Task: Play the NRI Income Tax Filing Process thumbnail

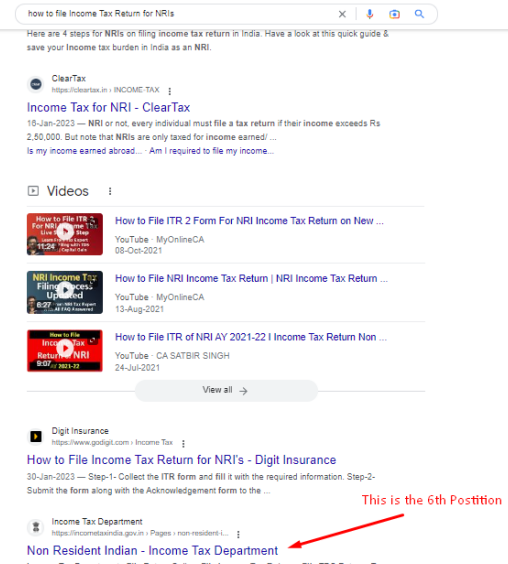Action: point(65,292)
